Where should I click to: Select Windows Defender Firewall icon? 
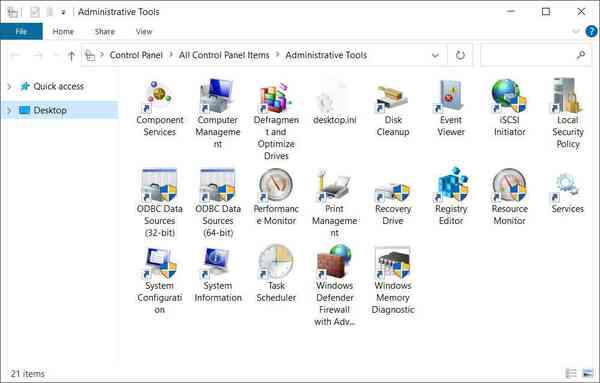pyautogui.click(x=334, y=262)
